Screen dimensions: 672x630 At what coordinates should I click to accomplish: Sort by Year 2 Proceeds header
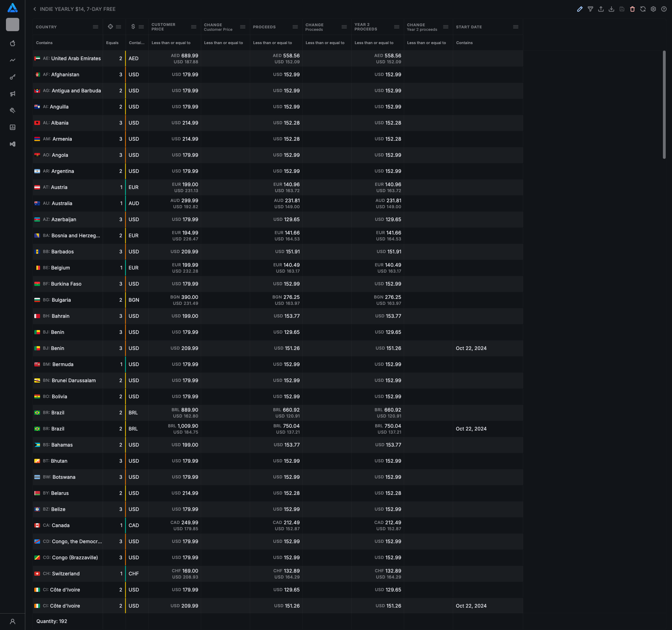tap(365, 27)
